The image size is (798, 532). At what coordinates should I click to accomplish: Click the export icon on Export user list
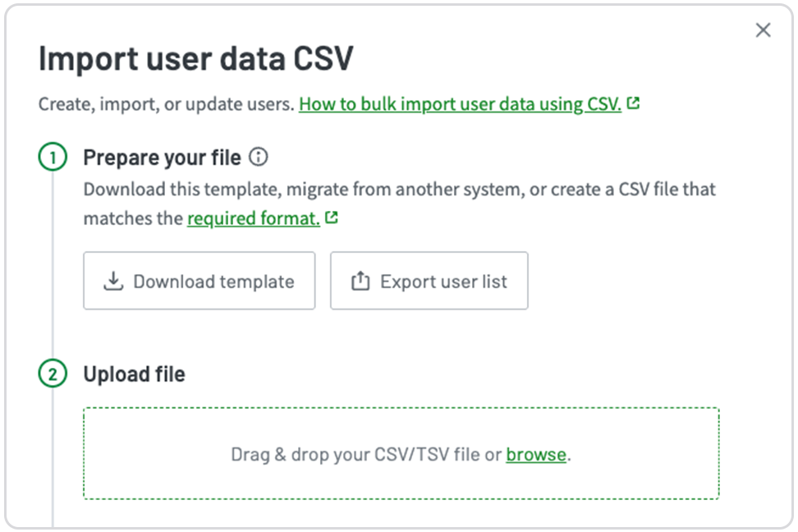pos(360,282)
